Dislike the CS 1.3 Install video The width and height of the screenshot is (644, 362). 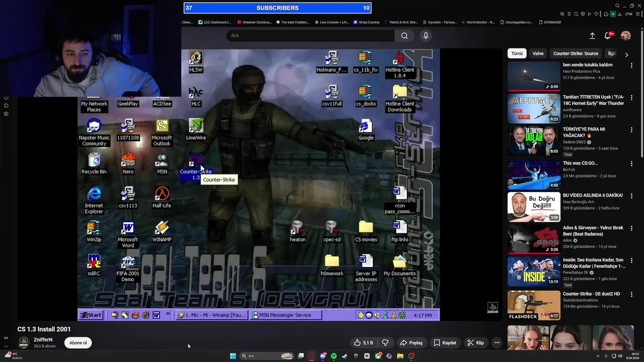[x=385, y=343]
